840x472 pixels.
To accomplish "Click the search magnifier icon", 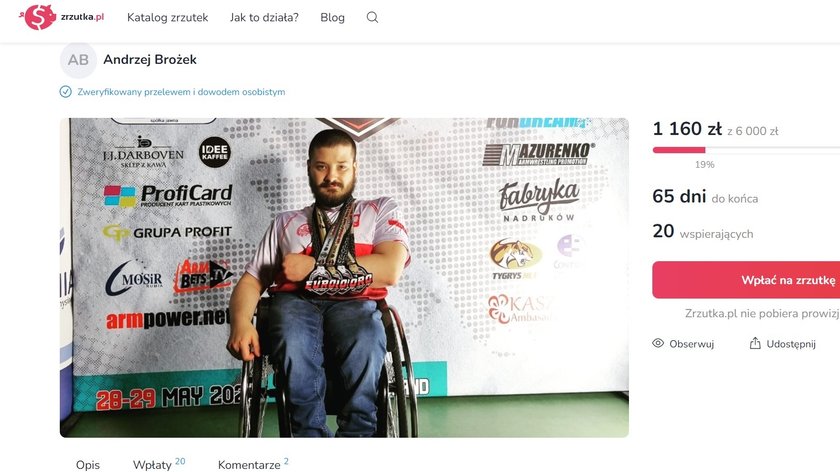I will click(x=372, y=17).
